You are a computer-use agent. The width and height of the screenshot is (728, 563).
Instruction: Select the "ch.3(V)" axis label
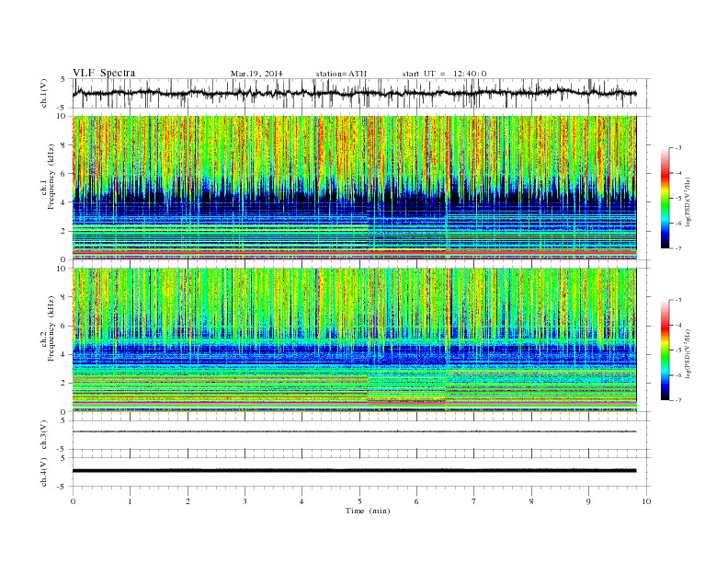44,434
